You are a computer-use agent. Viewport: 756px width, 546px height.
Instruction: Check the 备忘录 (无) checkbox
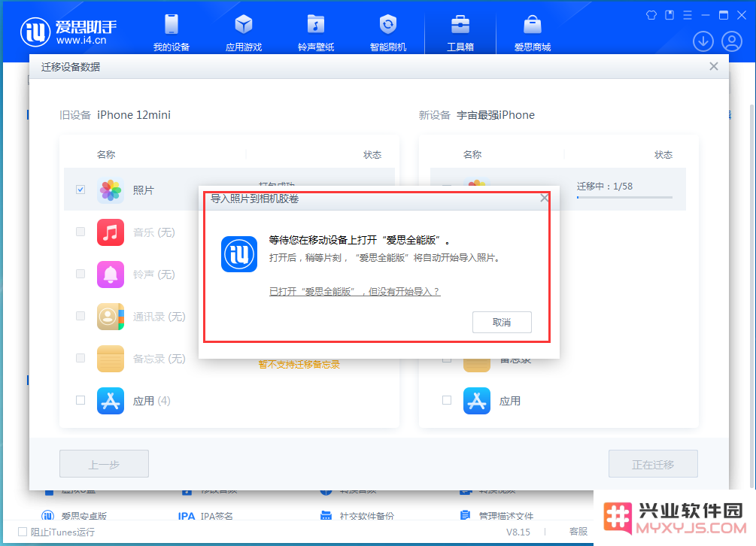coord(80,358)
